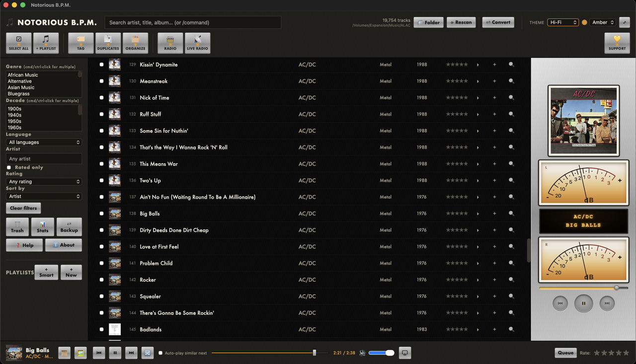Toggle the expand window icon beside Amber
The image size is (636, 364).
(x=624, y=22)
